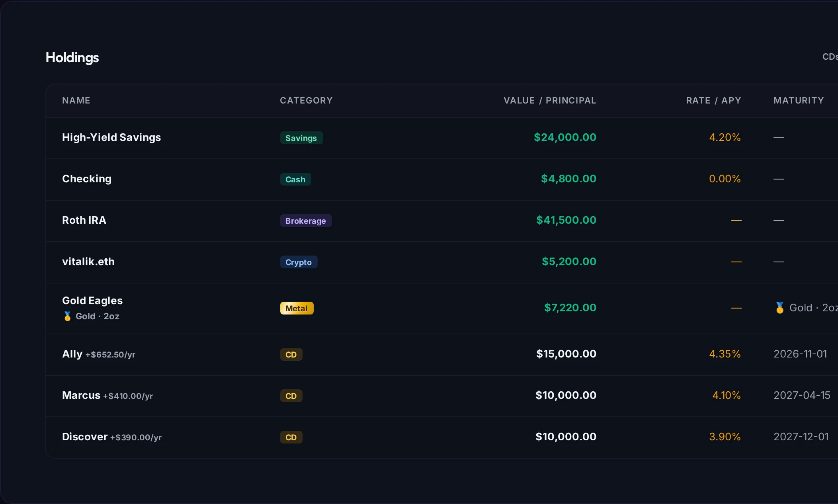This screenshot has width=838, height=504.
Task: Select the Brokerage category tag
Action: 306,221
